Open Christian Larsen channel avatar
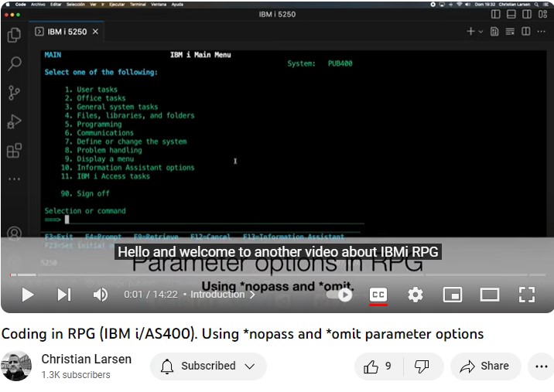Viewport: 554px width, 392px height. (x=16, y=366)
